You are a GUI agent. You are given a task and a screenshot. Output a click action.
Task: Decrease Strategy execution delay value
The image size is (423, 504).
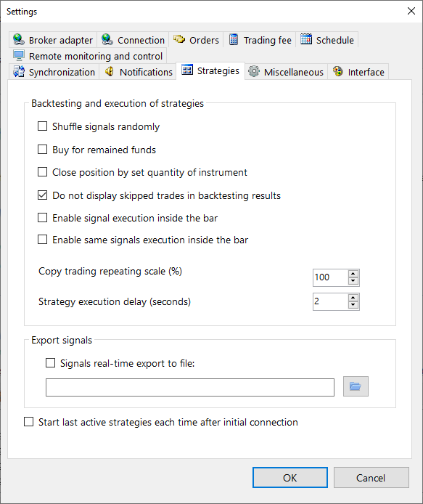pos(353,305)
